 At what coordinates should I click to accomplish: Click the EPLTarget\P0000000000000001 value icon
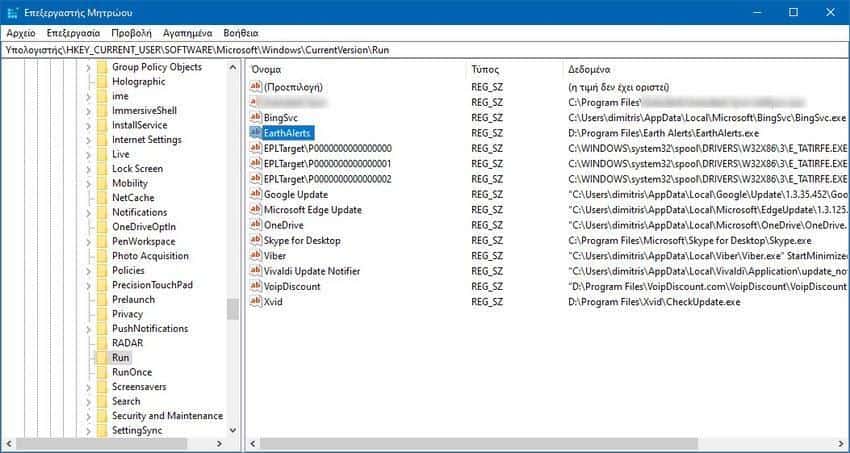click(x=255, y=164)
